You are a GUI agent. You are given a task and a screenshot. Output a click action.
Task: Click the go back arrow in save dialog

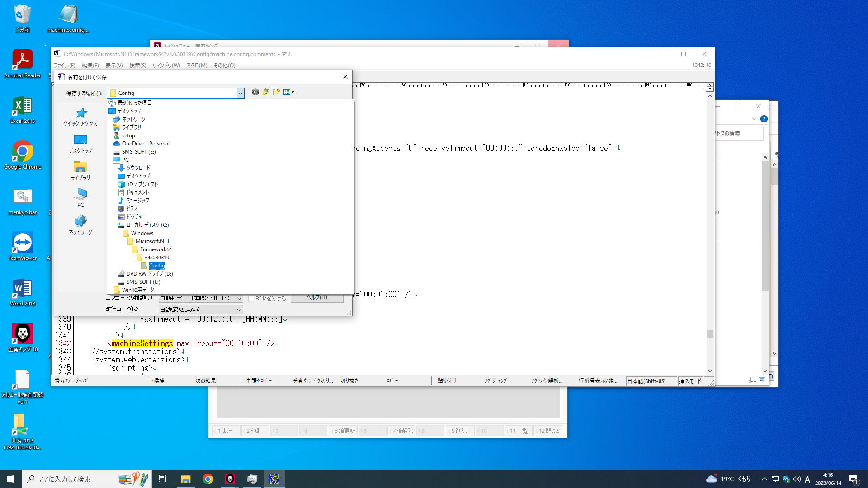255,92
